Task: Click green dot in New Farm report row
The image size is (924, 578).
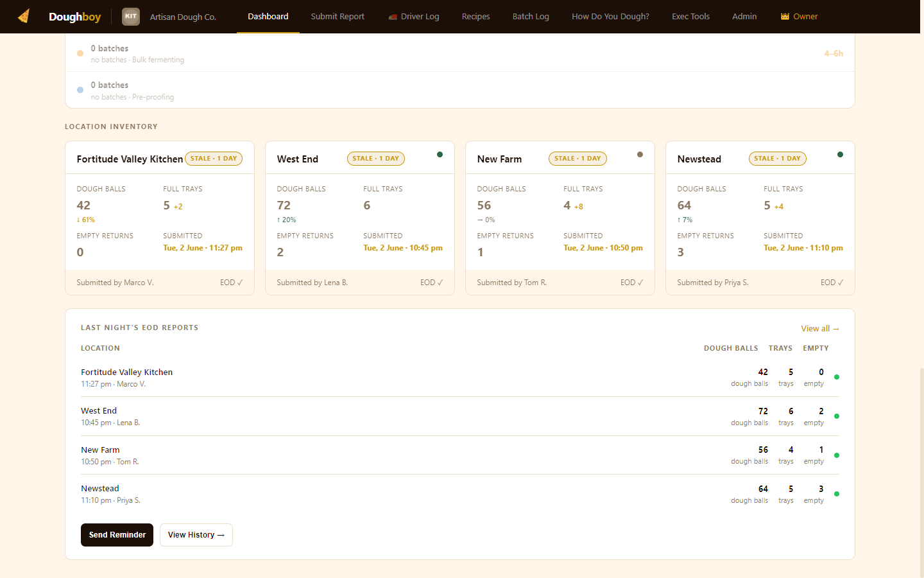Action: pos(836,455)
